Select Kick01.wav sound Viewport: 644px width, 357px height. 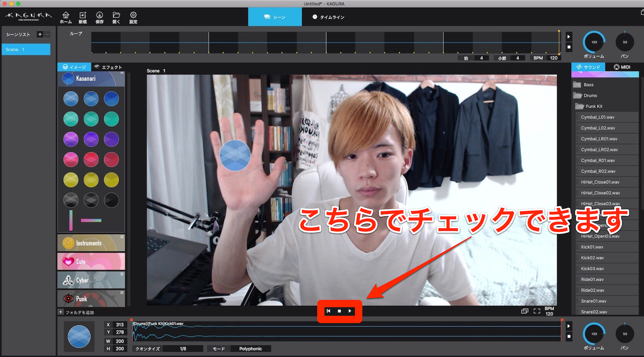(607, 247)
